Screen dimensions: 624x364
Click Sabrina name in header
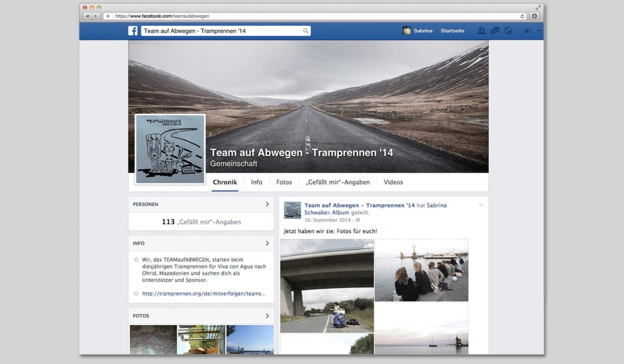pyautogui.click(x=423, y=31)
